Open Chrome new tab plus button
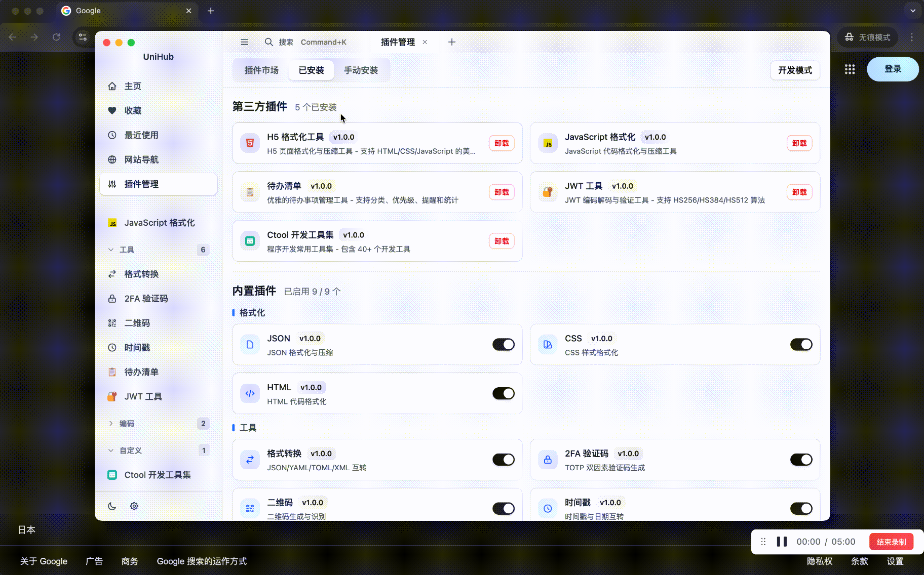The image size is (924, 575). pyautogui.click(x=211, y=11)
